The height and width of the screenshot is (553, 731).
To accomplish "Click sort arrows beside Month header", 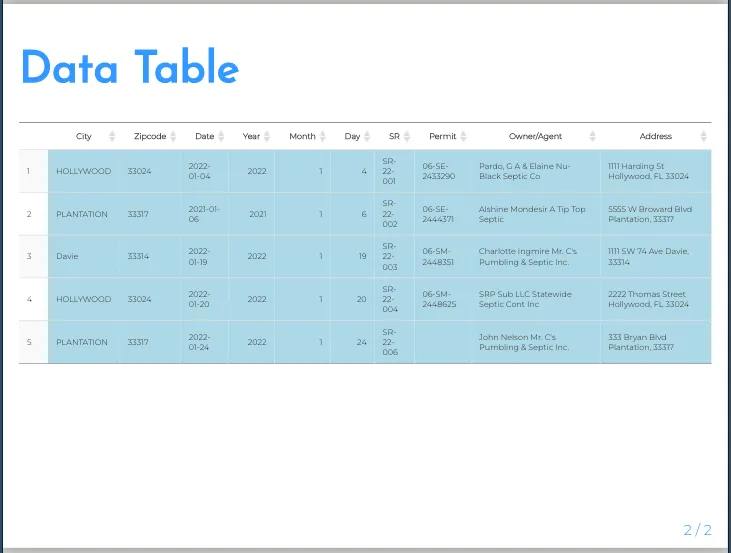I will pos(323,136).
